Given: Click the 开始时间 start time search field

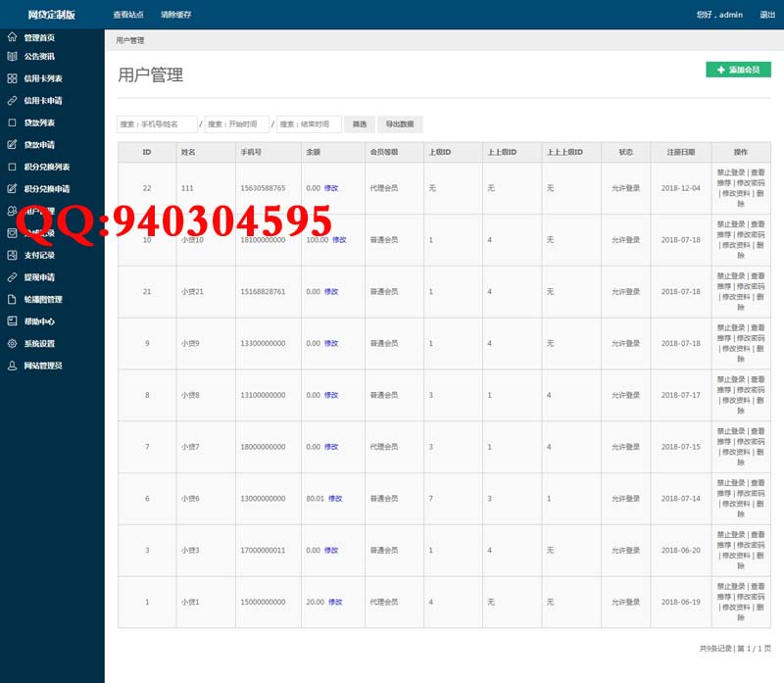Looking at the screenshot, I should point(237,124).
